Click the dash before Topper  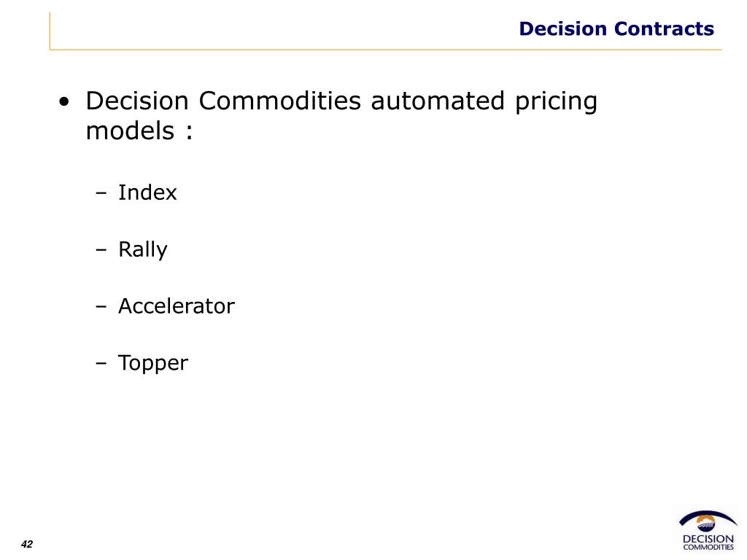coord(101,363)
